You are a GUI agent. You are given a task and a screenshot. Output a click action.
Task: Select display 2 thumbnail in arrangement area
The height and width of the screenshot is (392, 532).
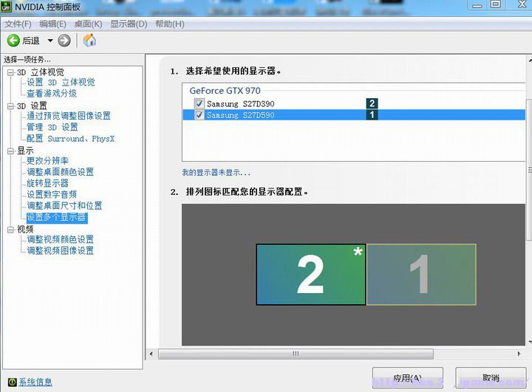[311, 275]
